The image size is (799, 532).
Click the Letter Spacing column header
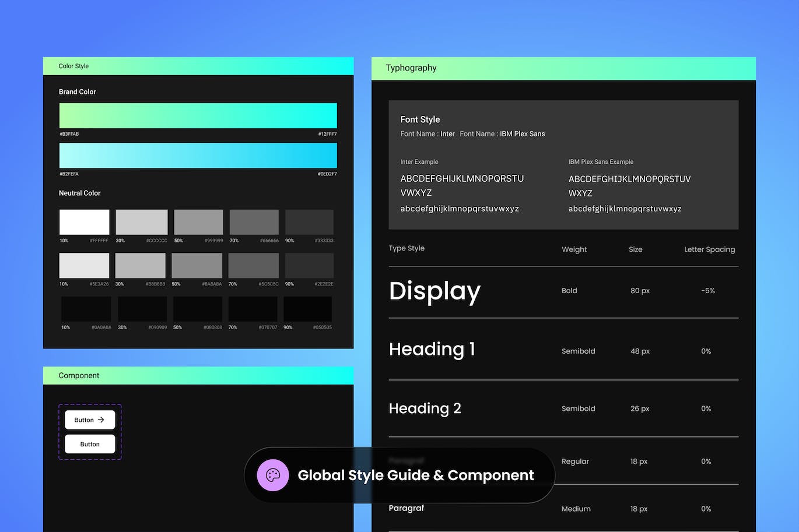[709, 249]
